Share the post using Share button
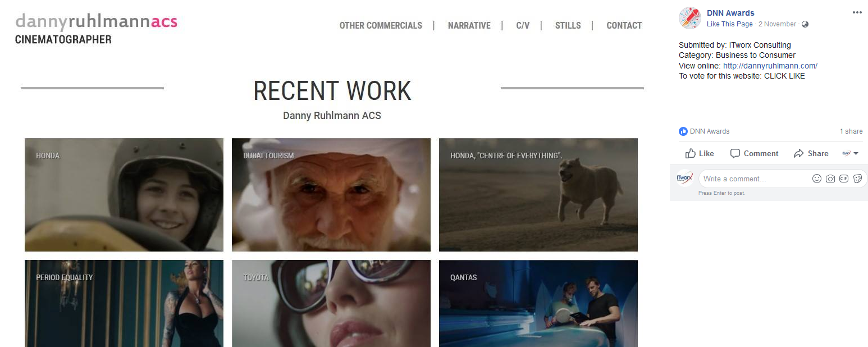868x347 pixels. coord(811,153)
